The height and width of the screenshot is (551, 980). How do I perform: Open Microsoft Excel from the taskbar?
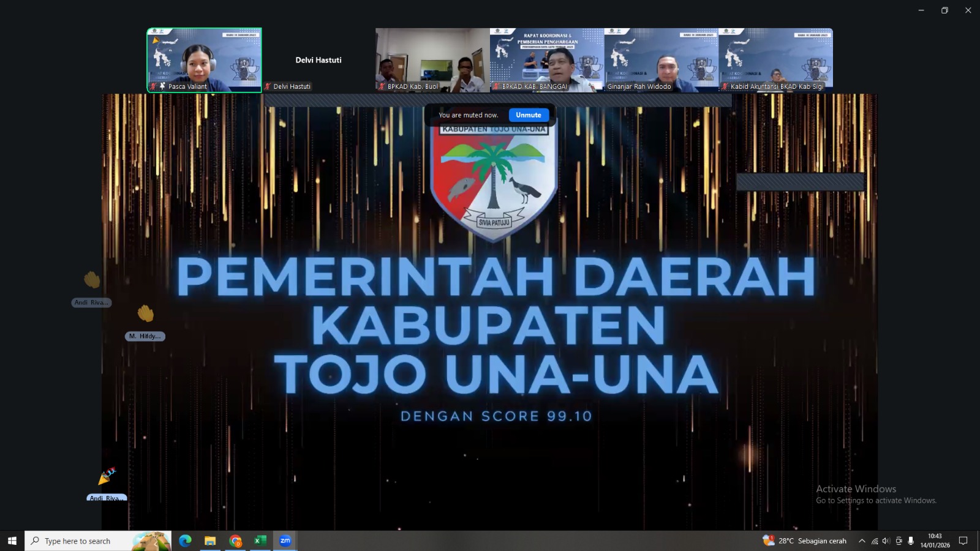click(260, 541)
